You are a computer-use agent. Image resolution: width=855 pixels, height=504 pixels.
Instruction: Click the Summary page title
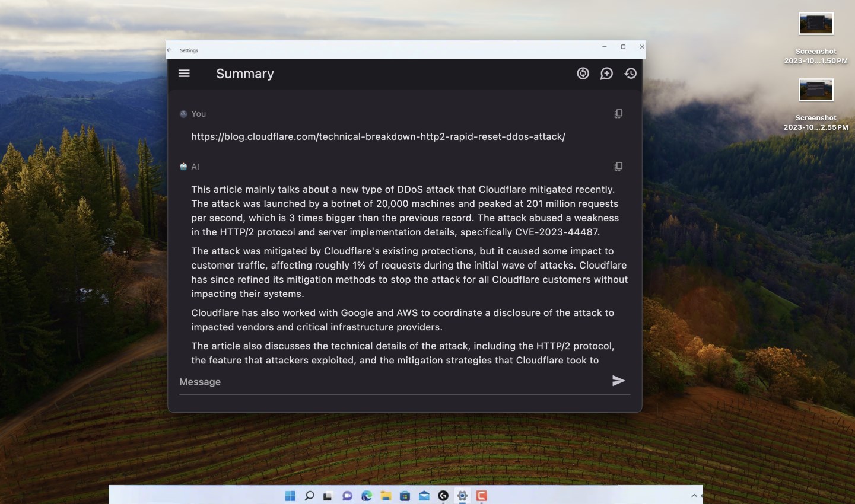coord(245,74)
